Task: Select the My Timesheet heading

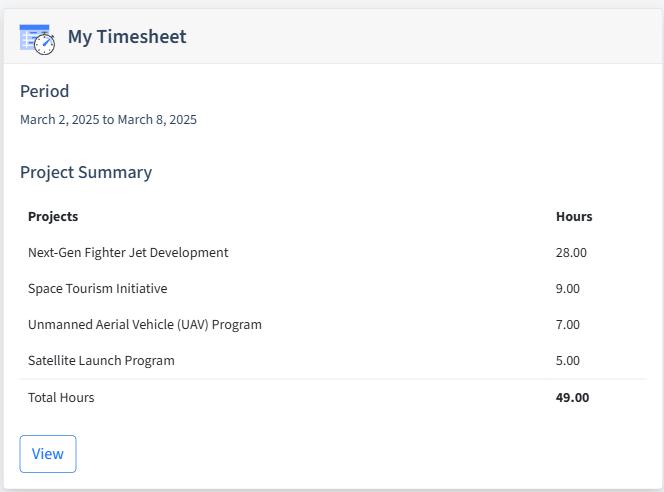Action: click(127, 36)
